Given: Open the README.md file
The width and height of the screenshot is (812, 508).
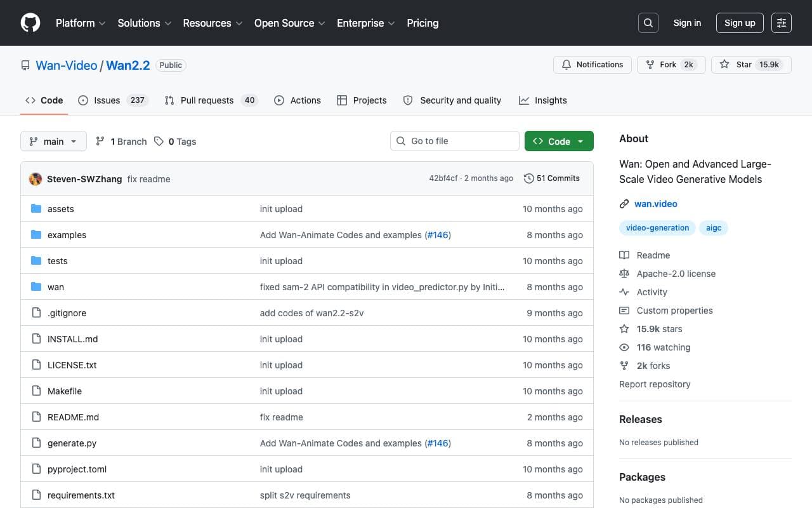Looking at the screenshot, I should coord(73,417).
